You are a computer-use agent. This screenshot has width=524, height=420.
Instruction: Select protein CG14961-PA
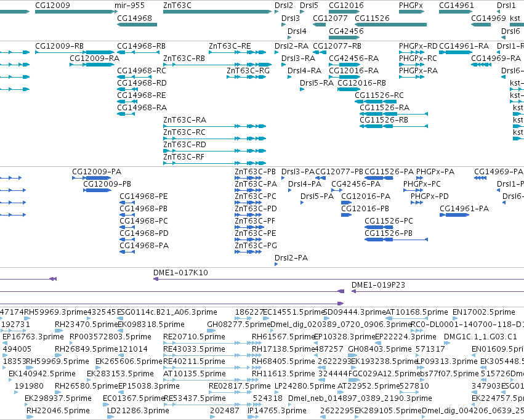[x=464, y=209]
